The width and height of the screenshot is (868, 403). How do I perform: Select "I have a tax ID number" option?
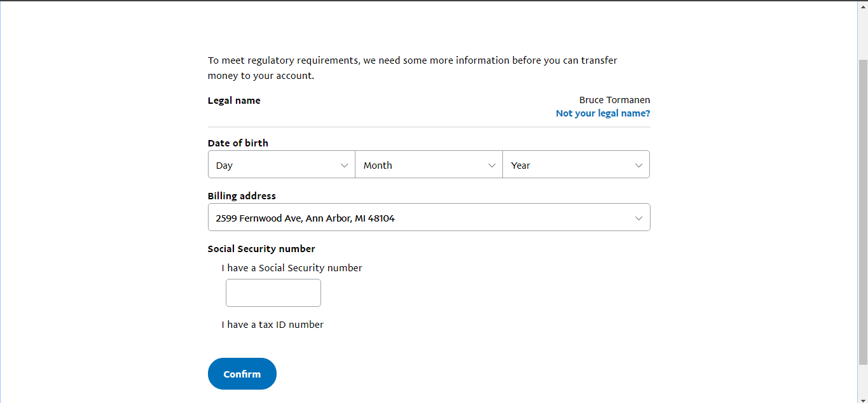(272, 325)
